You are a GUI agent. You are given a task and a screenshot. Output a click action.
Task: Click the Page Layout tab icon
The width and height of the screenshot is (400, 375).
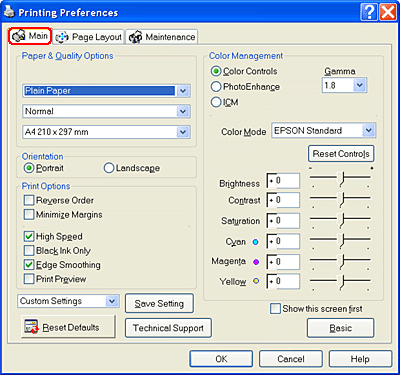point(62,37)
